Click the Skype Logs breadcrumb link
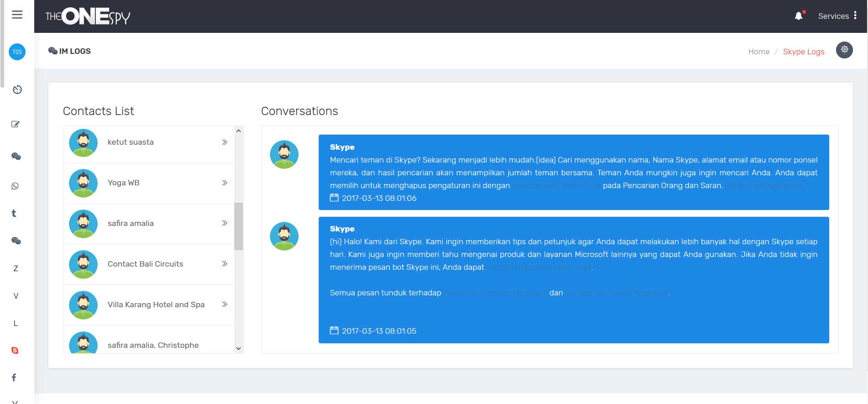The image size is (868, 404). point(803,52)
